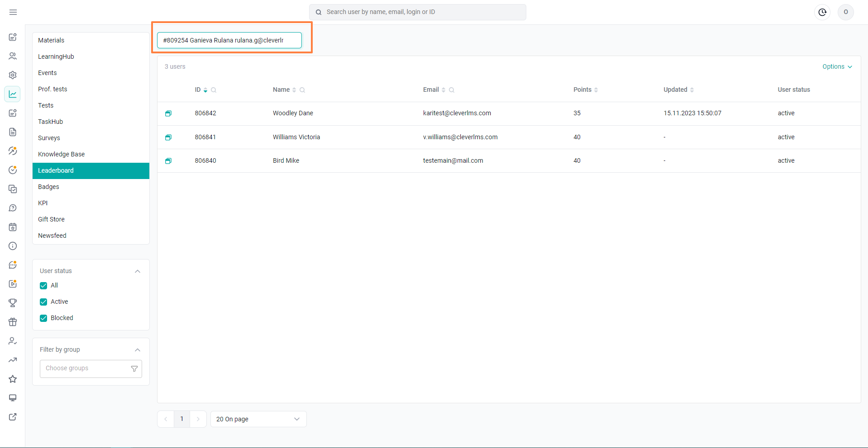Collapse the User status panel
Viewport: 868px width, 448px height.
point(138,271)
